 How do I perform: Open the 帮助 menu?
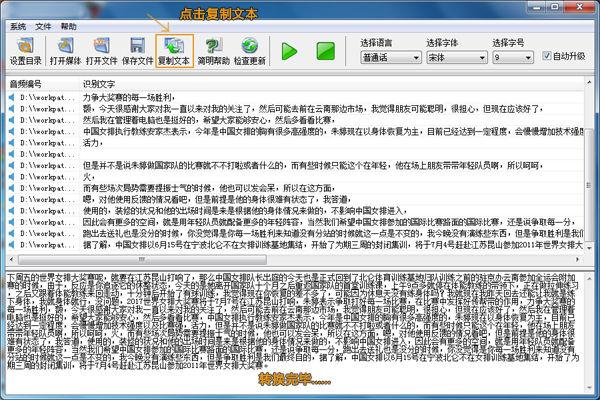point(68,26)
